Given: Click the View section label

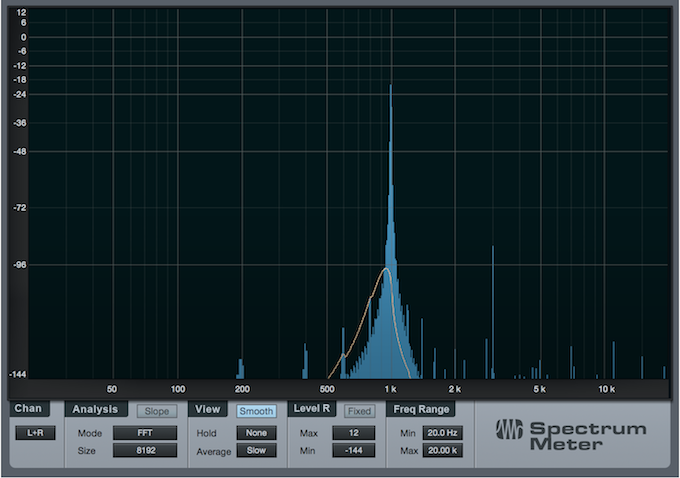Looking at the screenshot, I should [207, 409].
